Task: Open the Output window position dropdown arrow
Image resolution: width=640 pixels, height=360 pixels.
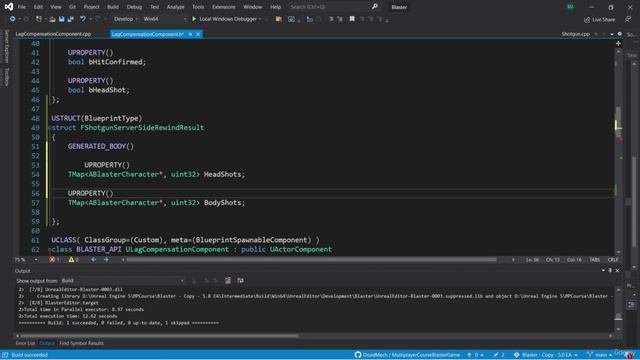Action: tap(603, 270)
